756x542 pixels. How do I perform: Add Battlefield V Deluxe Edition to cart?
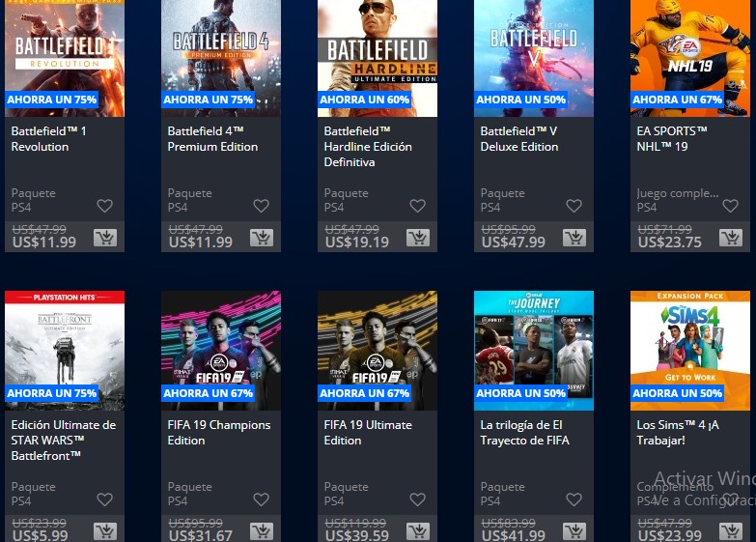coord(574,238)
